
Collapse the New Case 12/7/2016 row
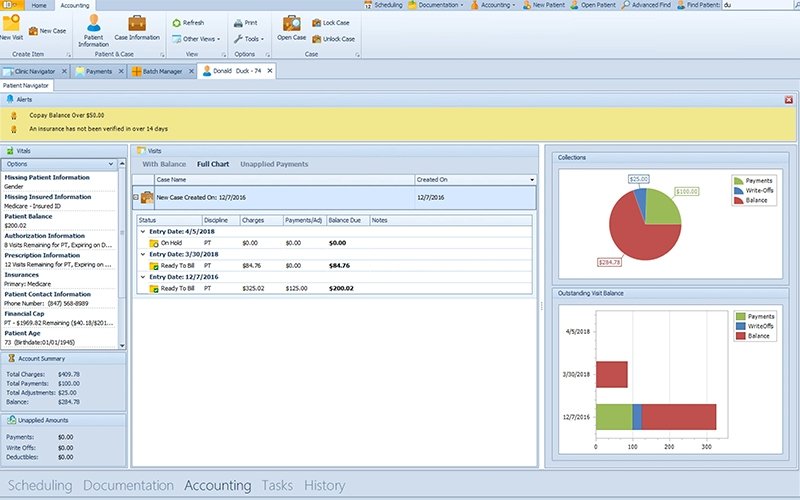[x=136, y=198]
